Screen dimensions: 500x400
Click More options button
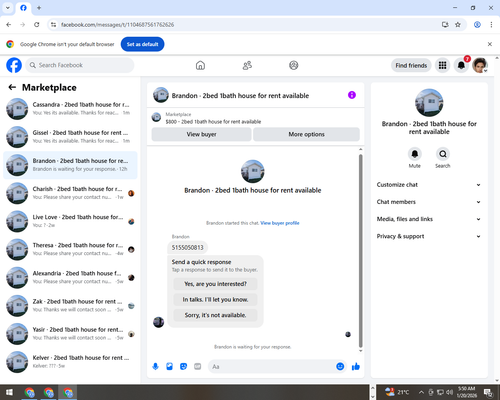[x=306, y=134]
